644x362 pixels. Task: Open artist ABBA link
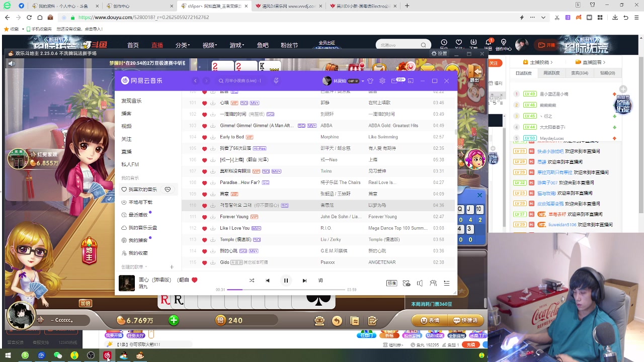coord(326,126)
